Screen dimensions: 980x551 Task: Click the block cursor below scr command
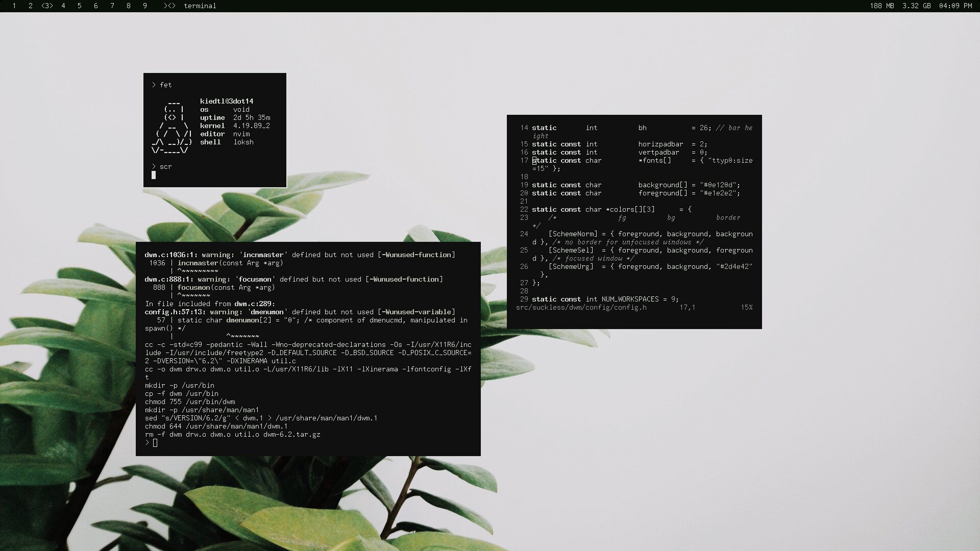[154, 175]
